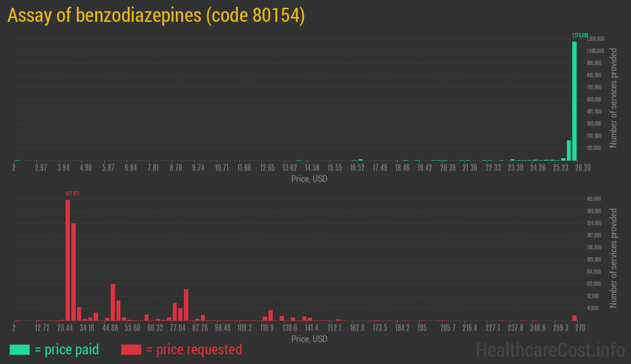
Task: Select the tallest green bar near 26.20 USD
Action: coord(575,101)
